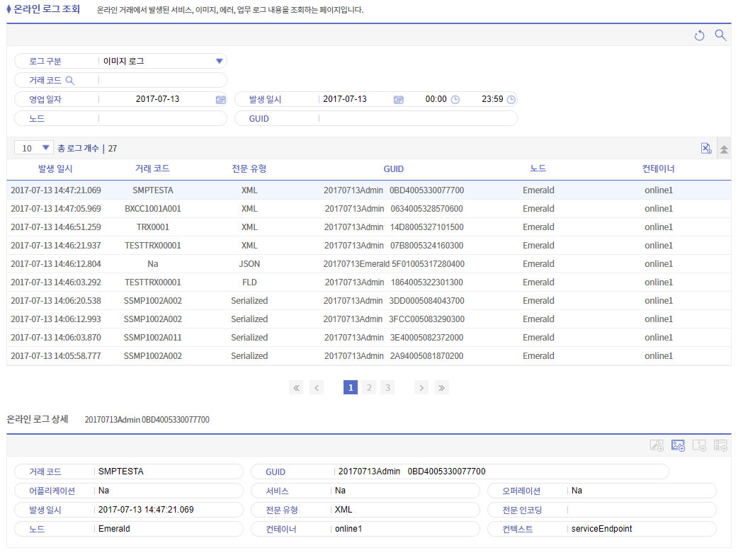Image resolution: width=743 pixels, height=560 pixels.
Task: Click detail 발생 일시 field value
Action: 168,510
